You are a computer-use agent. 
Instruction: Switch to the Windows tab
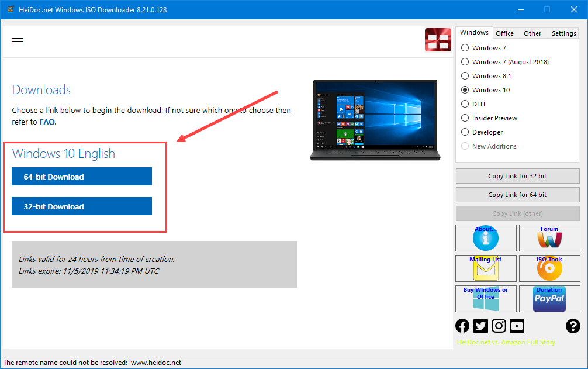[x=474, y=33]
